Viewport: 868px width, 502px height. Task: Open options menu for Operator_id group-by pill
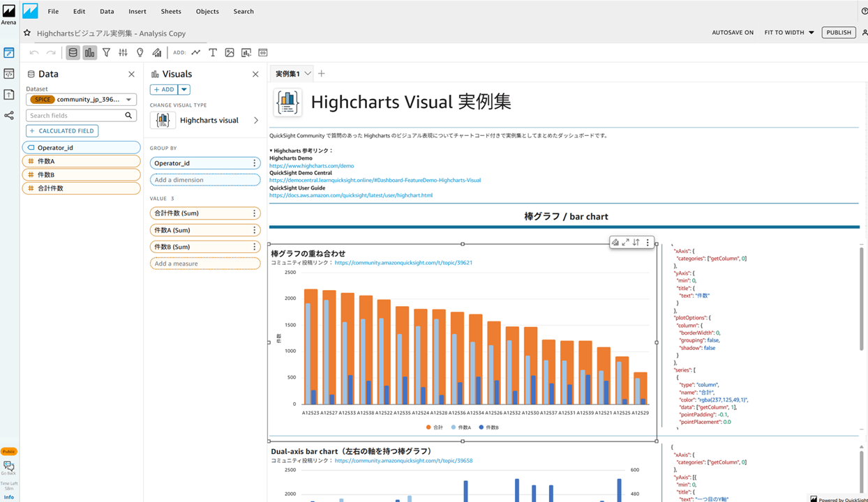(x=255, y=163)
